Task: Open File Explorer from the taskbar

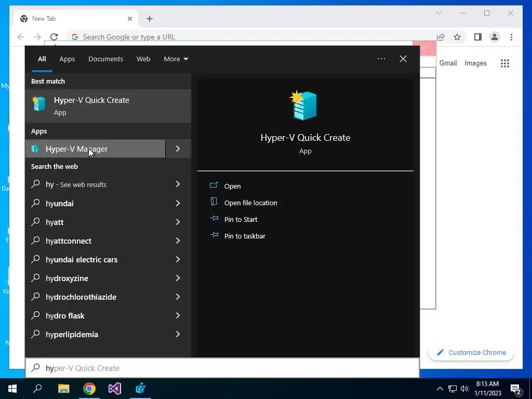Action: 63,389
